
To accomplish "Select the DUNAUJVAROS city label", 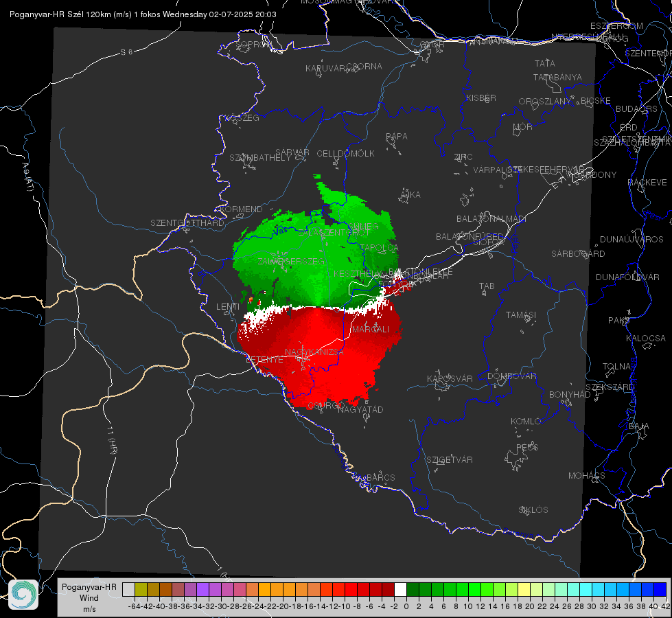I will [632, 240].
